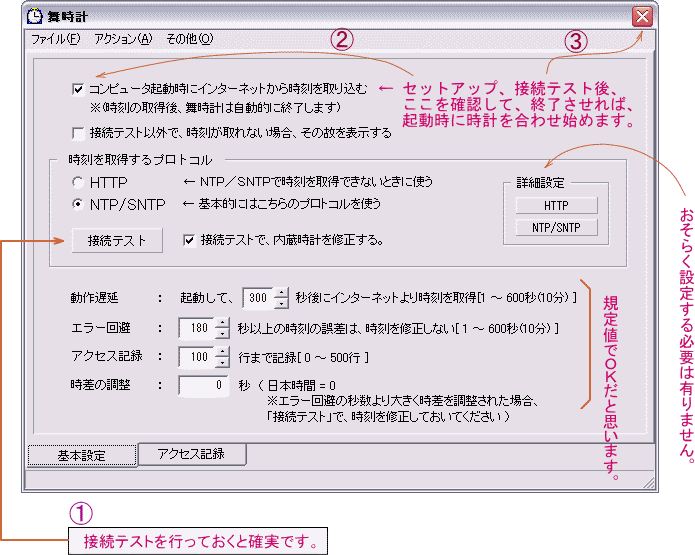Increase 動作遅延 seconds with up arrow
The width and height of the screenshot is (695, 555).
pyautogui.click(x=281, y=292)
